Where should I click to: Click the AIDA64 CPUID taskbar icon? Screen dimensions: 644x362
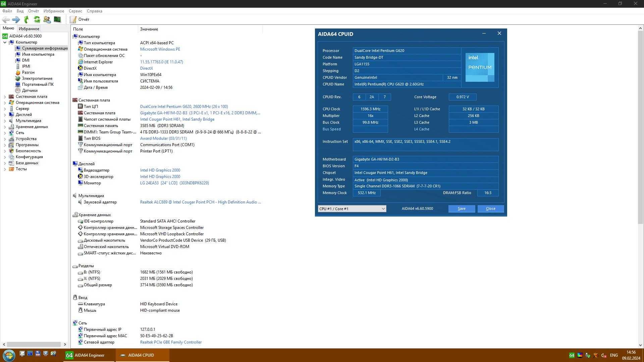(142, 355)
